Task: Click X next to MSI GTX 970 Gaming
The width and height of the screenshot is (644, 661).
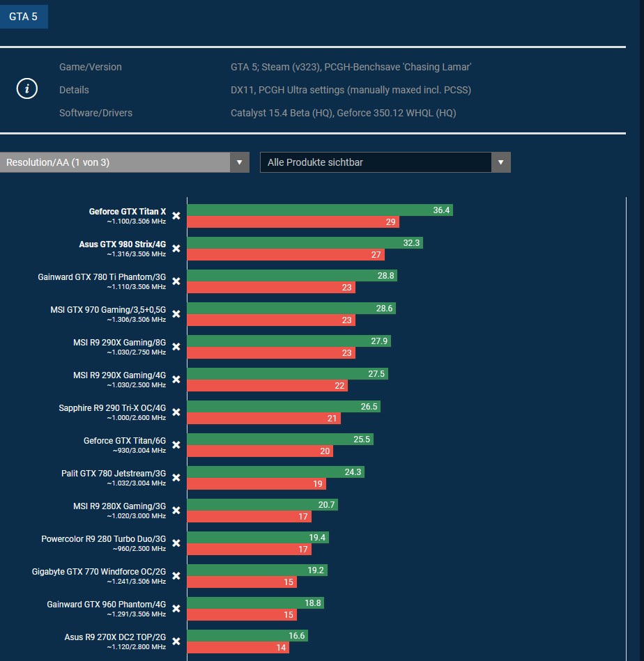Action: click(176, 314)
